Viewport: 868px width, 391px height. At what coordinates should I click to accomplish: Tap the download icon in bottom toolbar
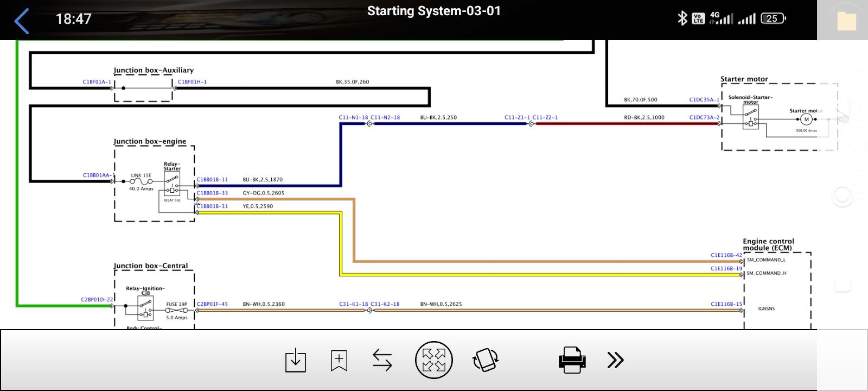click(x=295, y=360)
